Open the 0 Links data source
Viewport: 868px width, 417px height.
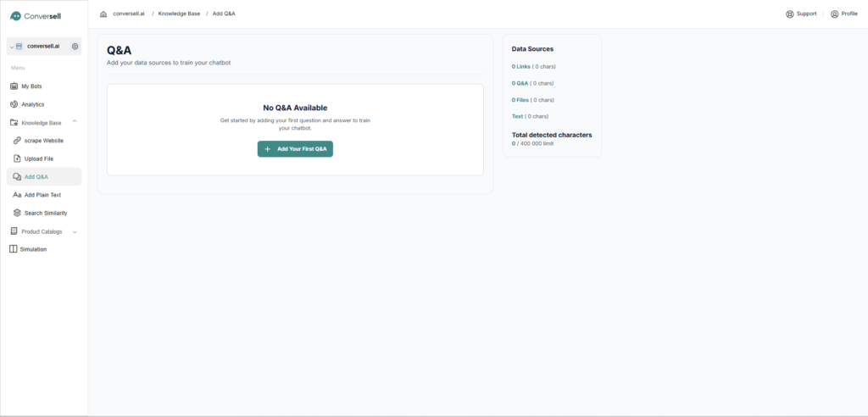pyautogui.click(x=520, y=66)
